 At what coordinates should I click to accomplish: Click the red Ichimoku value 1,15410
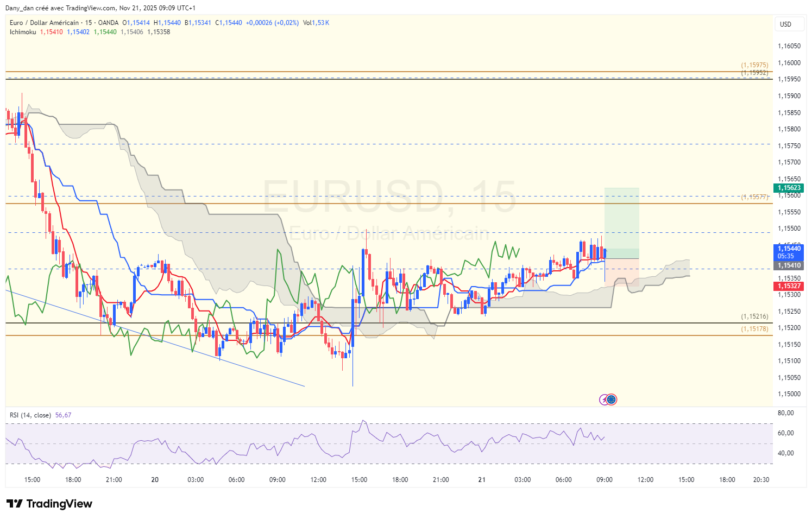pos(52,32)
